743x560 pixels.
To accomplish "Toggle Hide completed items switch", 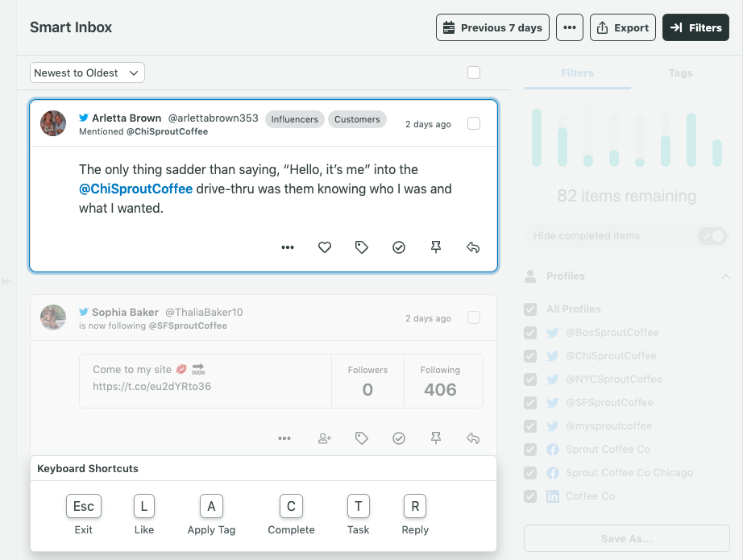I will pyautogui.click(x=712, y=235).
